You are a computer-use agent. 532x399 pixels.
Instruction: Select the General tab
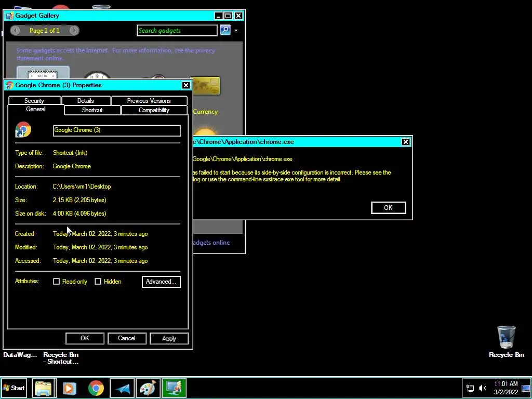click(x=36, y=109)
